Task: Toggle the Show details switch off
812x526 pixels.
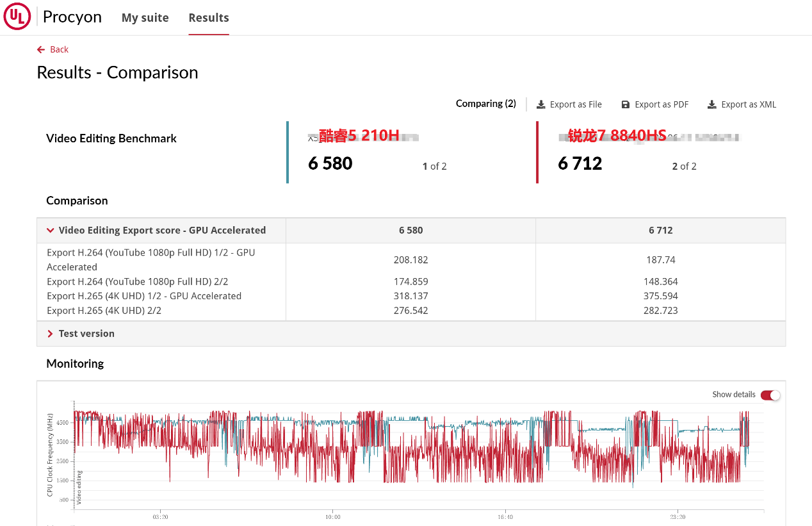Action: pyautogui.click(x=770, y=395)
